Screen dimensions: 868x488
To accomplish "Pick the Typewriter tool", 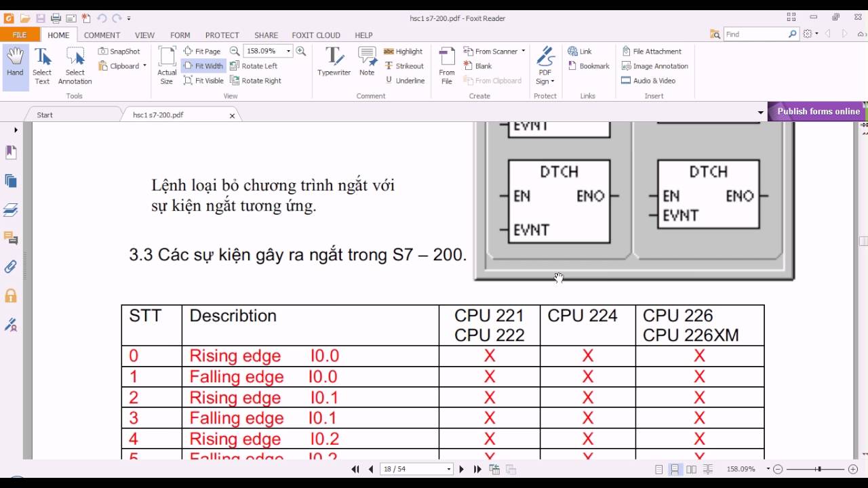I will [334, 63].
